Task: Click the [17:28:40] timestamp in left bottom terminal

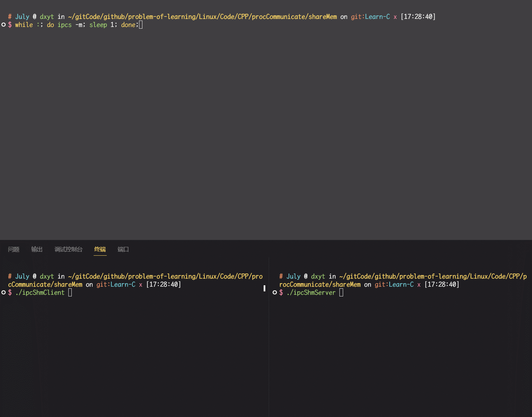Action: (163, 285)
